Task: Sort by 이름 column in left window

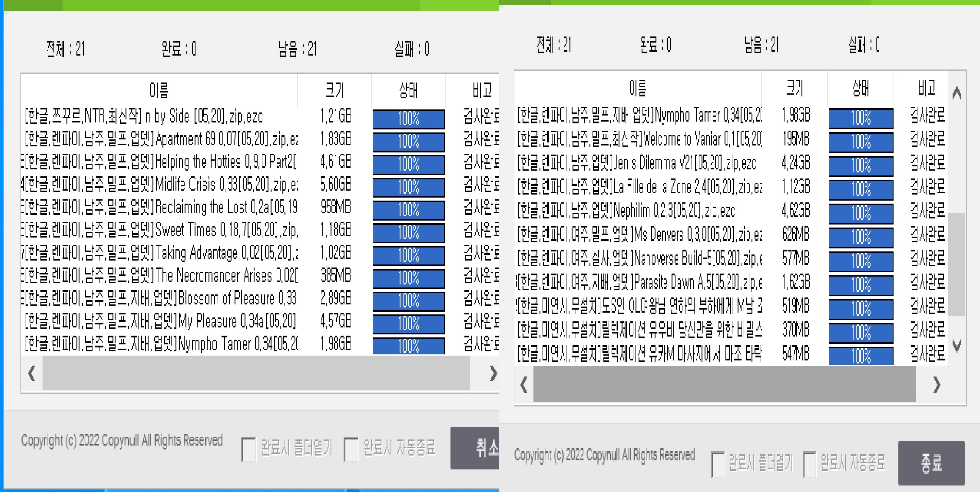Action: (159, 90)
